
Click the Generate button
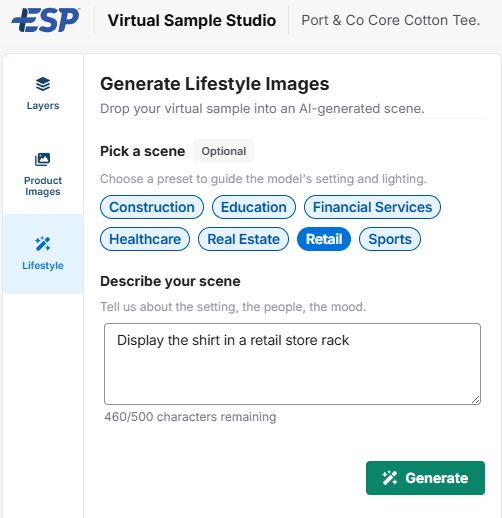pyautogui.click(x=425, y=478)
